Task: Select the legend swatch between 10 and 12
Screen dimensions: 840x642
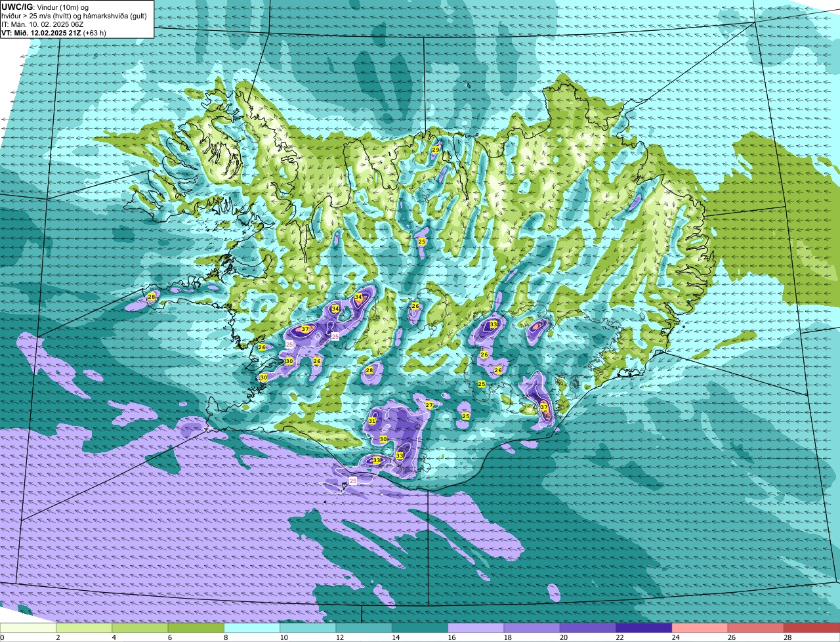Action: click(x=308, y=628)
